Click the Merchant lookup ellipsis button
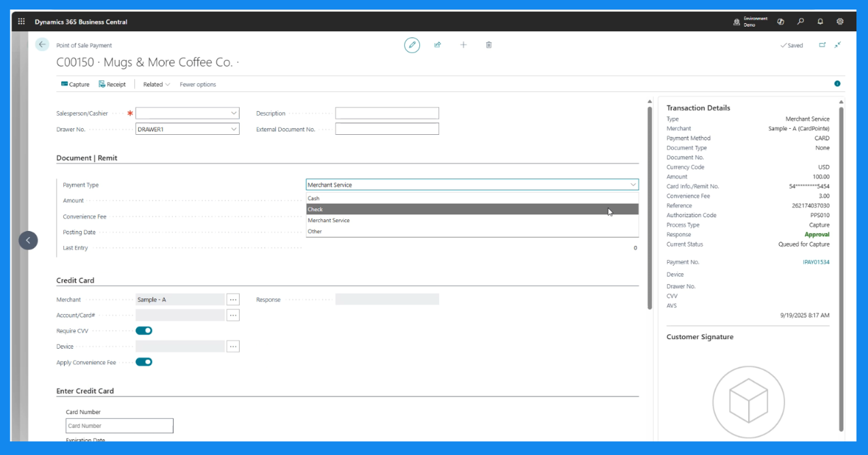Viewport: 868px width, 455px height. (233, 300)
